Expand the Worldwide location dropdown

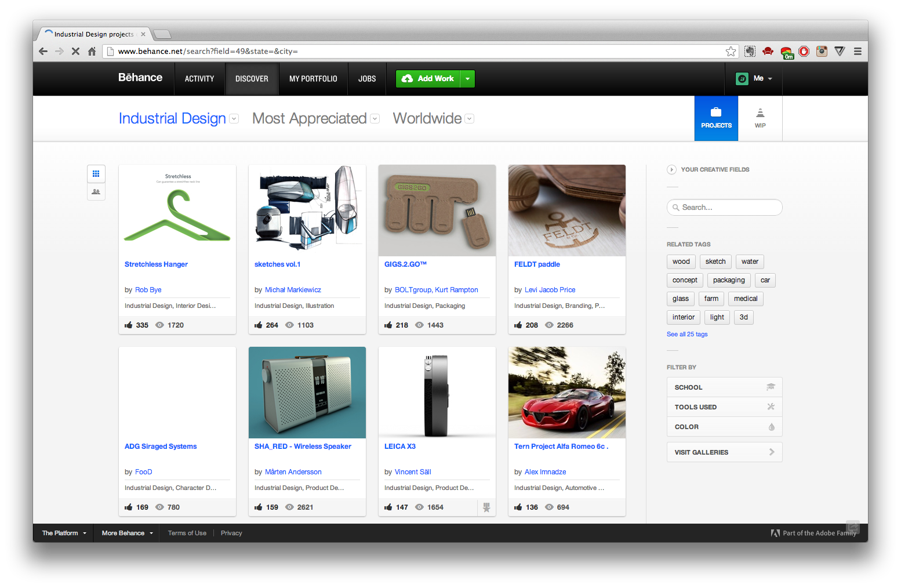point(470,119)
